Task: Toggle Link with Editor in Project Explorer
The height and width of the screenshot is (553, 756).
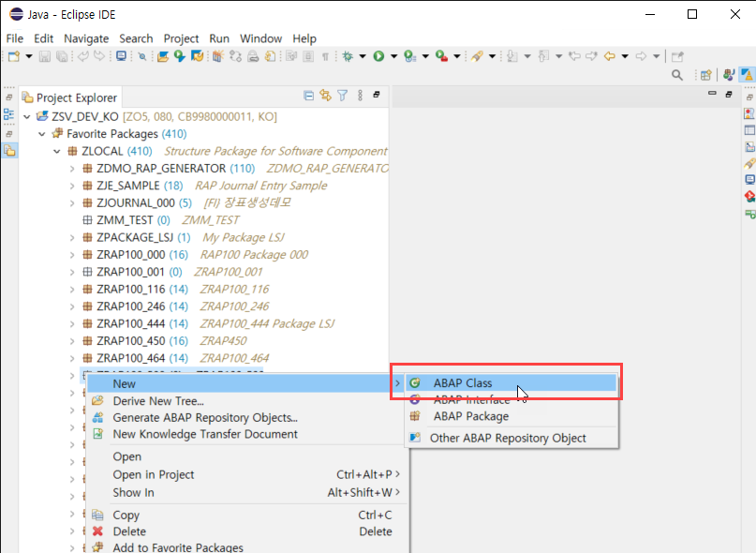Action: (325, 96)
